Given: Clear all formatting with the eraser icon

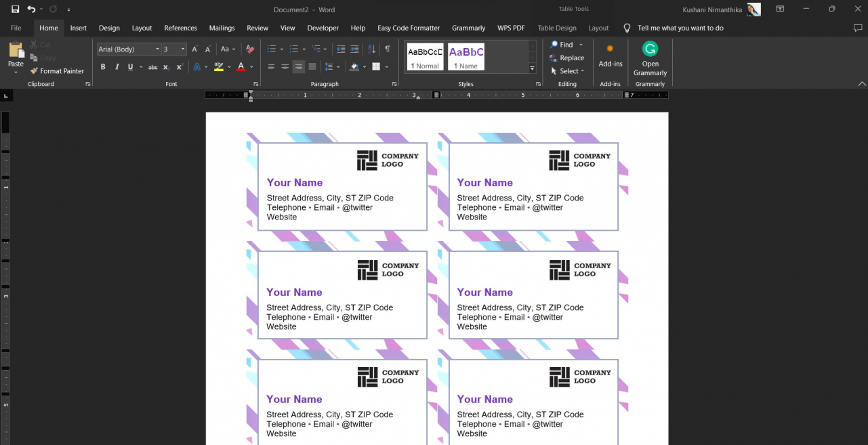Looking at the screenshot, I should (249, 49).
